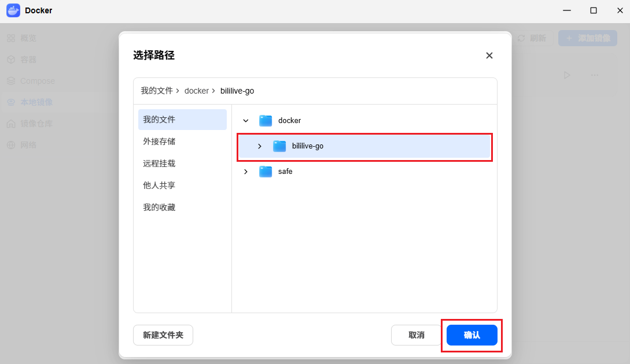Click the 本地镜像 eye icon
Image resolution: width=630 pixels, height=364 pixels.
(11, 102)
